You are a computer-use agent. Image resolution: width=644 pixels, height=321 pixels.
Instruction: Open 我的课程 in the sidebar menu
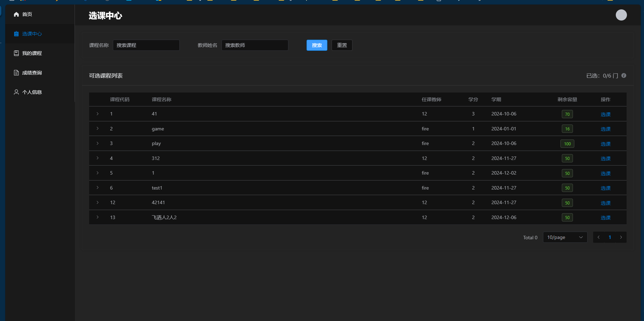tap(32, 53)
